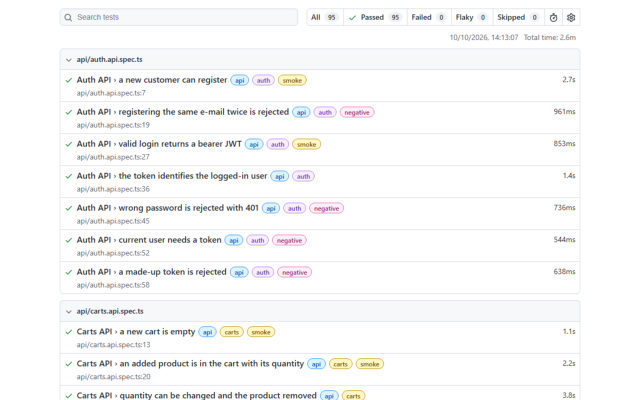Collapse api/carts.api.spec.ts group chevron
Image resolution: width=640 pixels, height=400 pixels.
tap(69, 312)
